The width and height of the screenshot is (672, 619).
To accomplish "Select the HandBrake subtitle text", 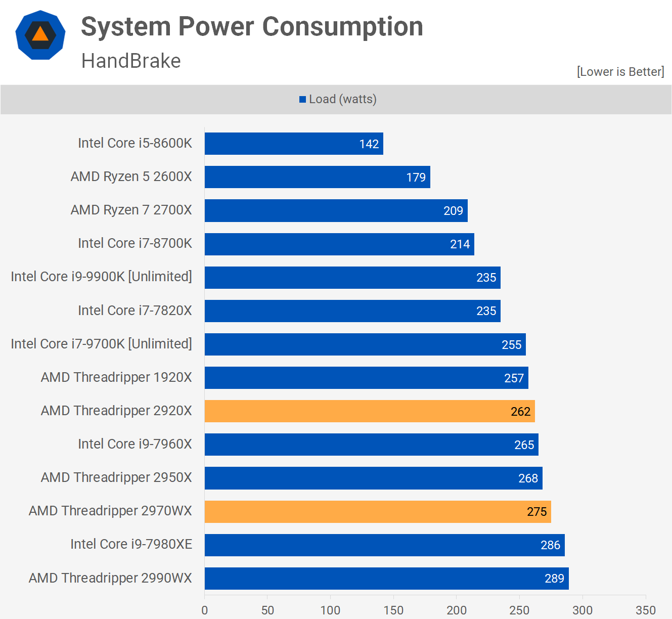I will point(131,61).
